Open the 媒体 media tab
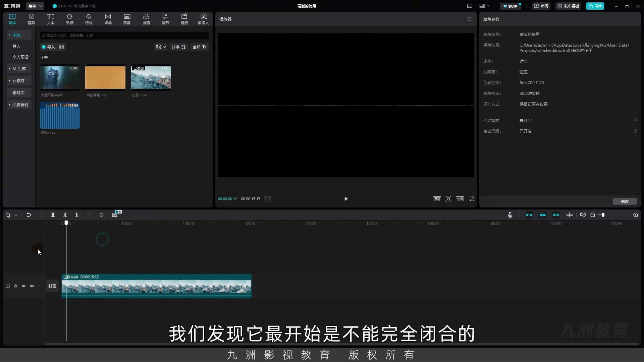The image size is (644, 362). (12, 19)
